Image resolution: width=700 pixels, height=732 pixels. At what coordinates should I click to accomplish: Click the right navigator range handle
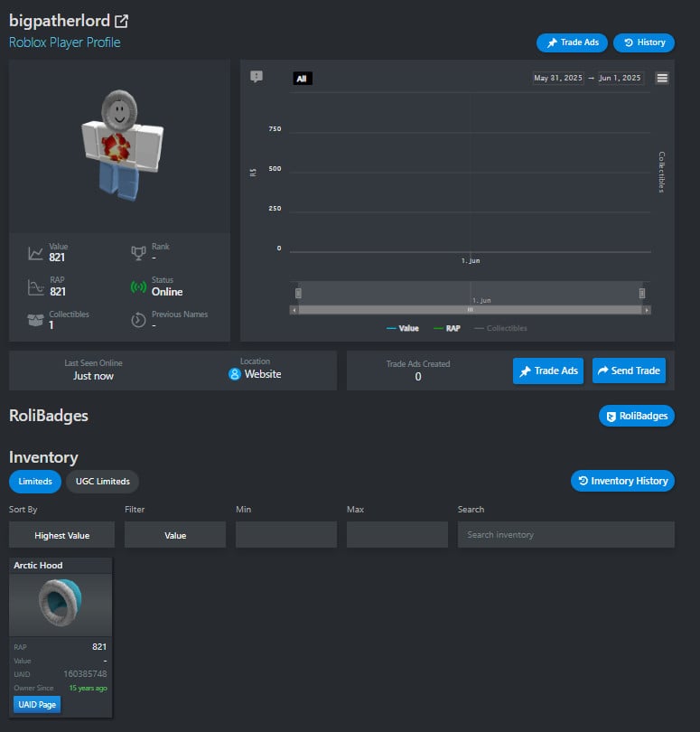642,293
